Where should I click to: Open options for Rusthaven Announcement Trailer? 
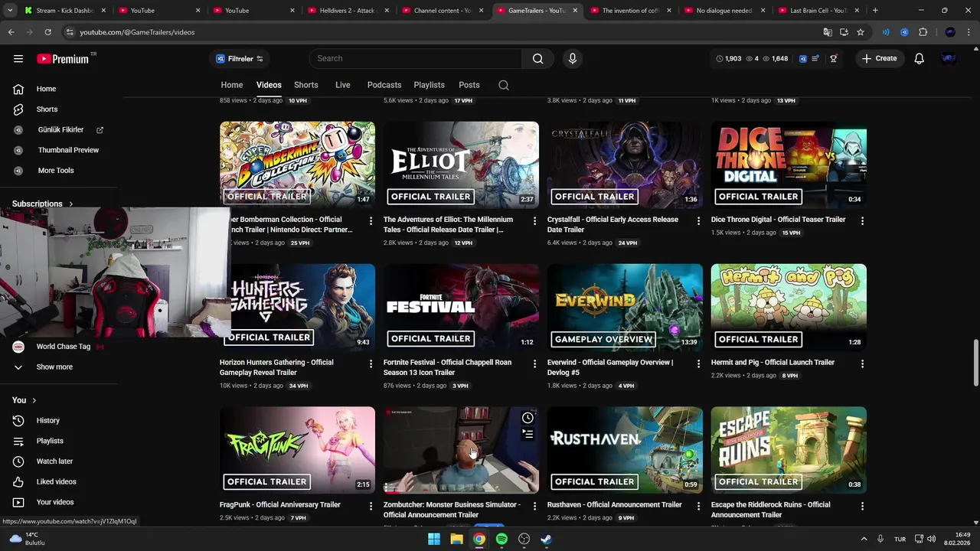(698, 506)
